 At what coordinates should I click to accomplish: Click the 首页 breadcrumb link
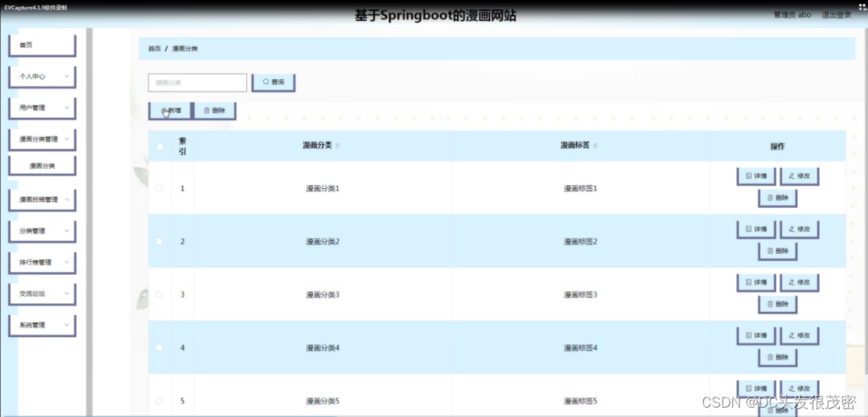pos(154,49)
